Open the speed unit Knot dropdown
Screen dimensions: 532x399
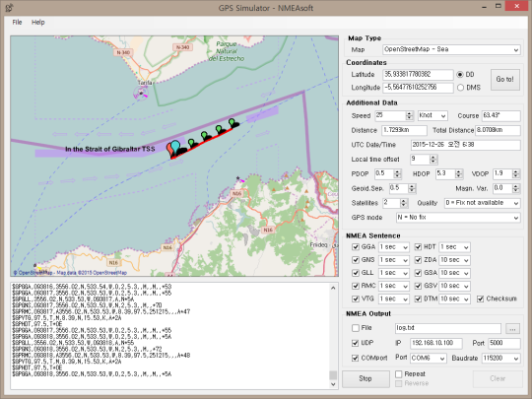pyautogui.click(x=432, y=115)
